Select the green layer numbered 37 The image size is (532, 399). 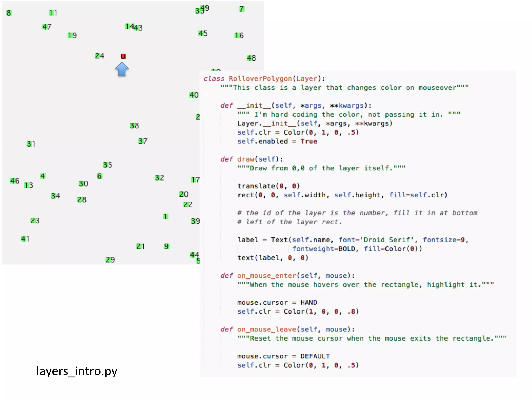[x=141, y=141]
